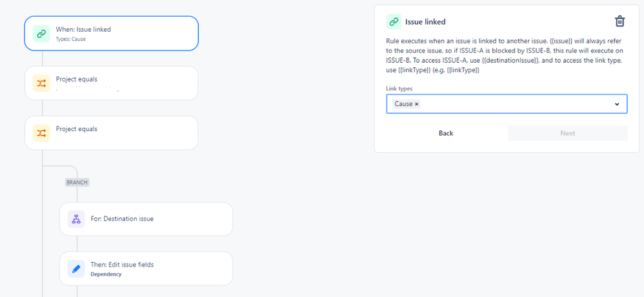Viewport: 644px width, 297px height.
Task: Open the Then: Edit issue fields action
Action: [146, 269]
